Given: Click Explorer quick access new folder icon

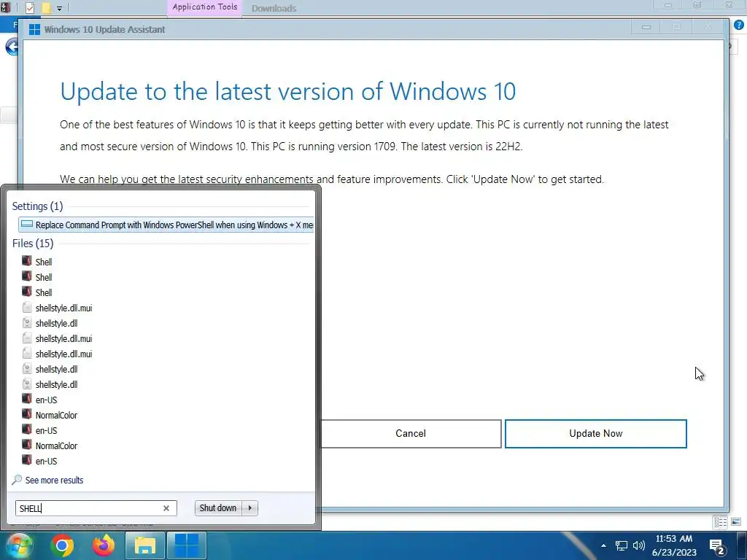Looking at the screenshot, I should pos(46,7).
